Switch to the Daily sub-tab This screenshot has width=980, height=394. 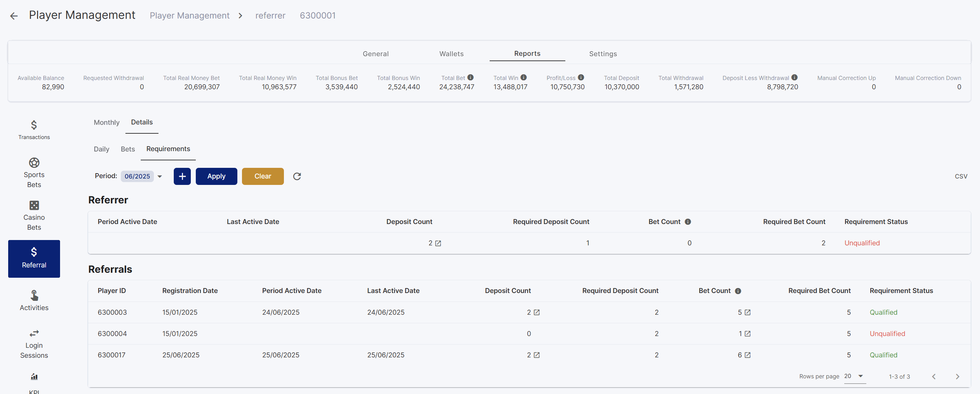[102, 149]
